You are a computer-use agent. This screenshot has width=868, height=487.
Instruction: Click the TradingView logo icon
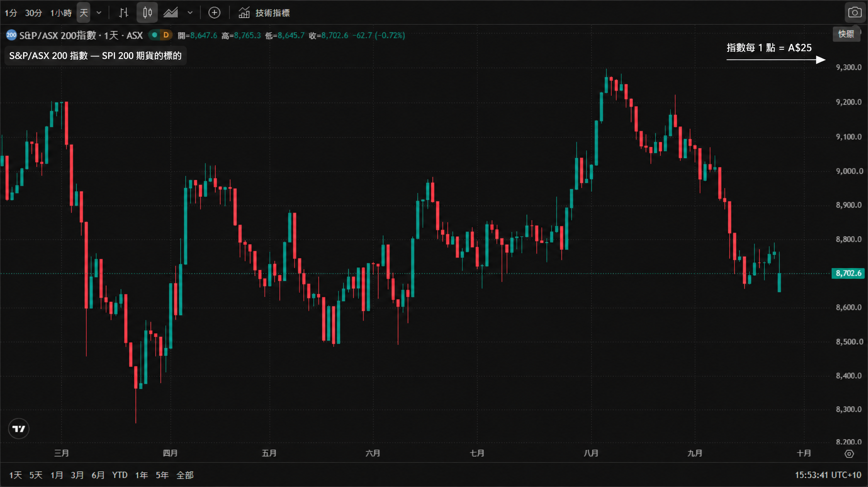18,429
